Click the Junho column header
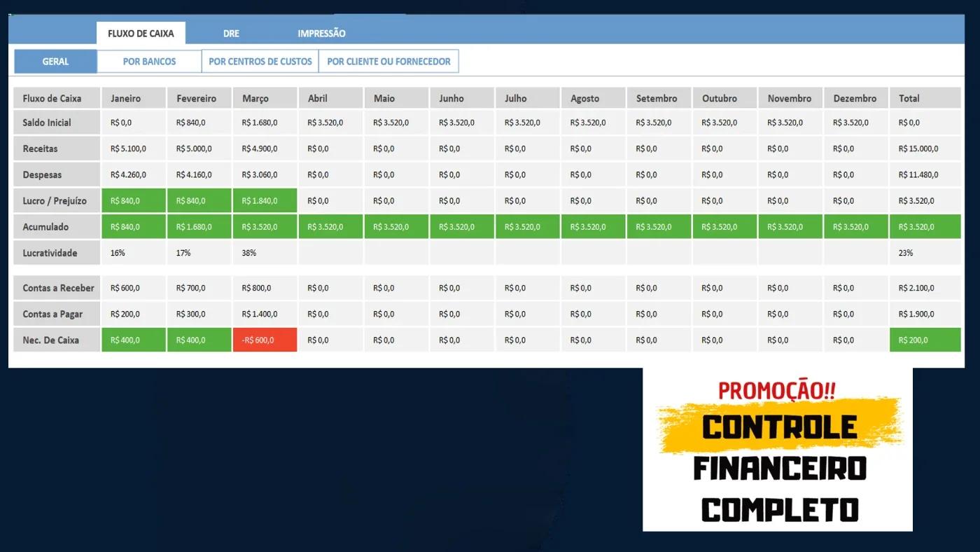The width and height of the screenshot is (980, 552). click(462, 98)
